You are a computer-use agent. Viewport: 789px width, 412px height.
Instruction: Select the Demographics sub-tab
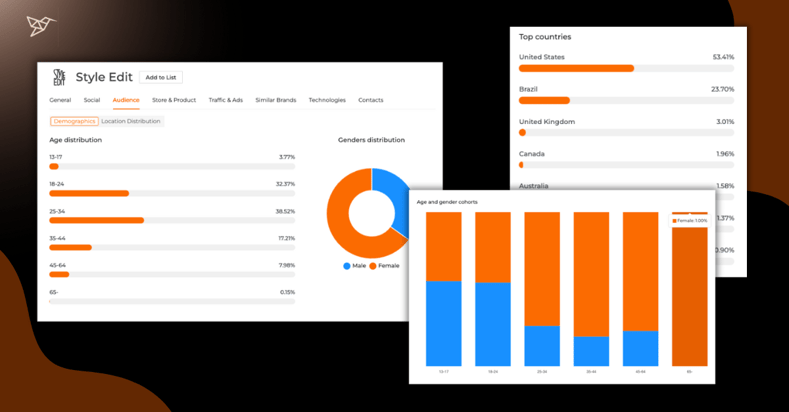point(74,121)
